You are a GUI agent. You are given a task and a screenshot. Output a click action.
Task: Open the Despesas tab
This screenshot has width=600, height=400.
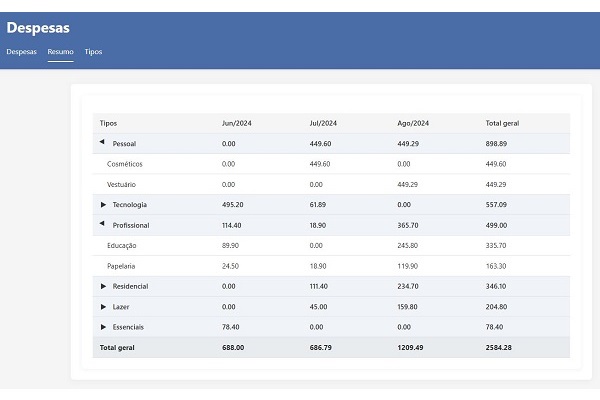tap(21, 51)
